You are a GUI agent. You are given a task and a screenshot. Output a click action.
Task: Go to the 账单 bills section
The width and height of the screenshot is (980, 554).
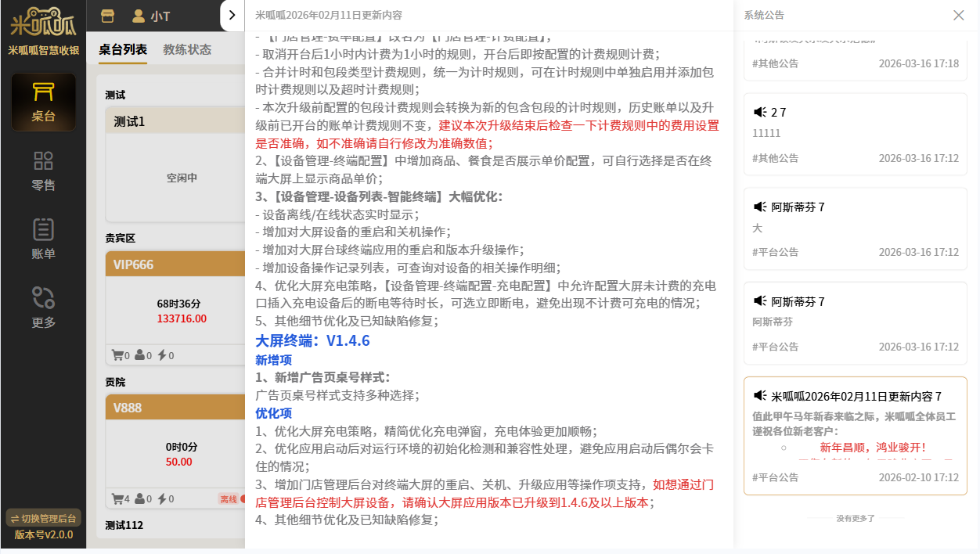[x=43, y=239]
